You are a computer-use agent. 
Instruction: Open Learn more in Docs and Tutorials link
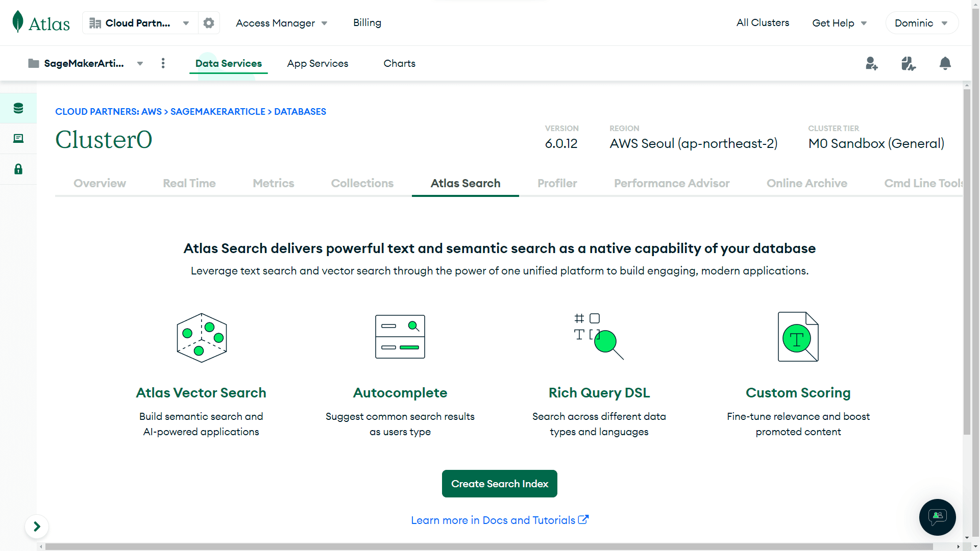tap(499, 520)
